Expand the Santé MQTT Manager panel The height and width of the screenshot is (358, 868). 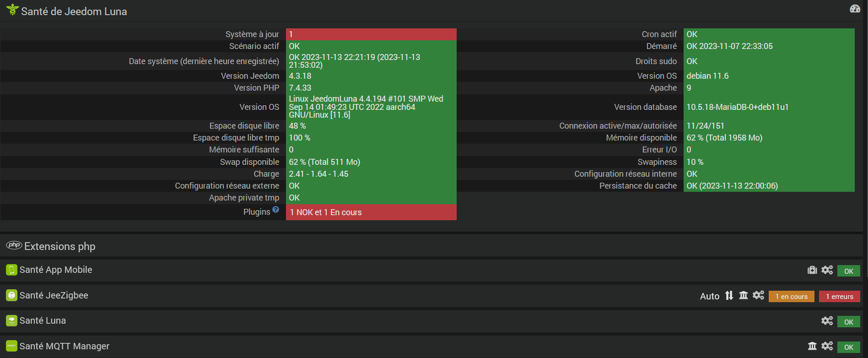(65, 346)
